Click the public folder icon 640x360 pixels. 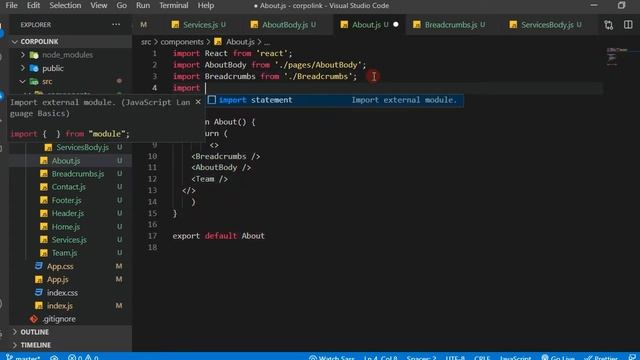pyautogui.click(x=34, y=68)
